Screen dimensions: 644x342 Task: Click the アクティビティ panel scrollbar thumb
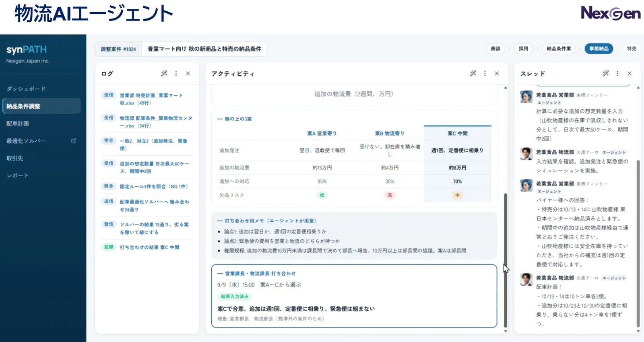tap(506, 260)
